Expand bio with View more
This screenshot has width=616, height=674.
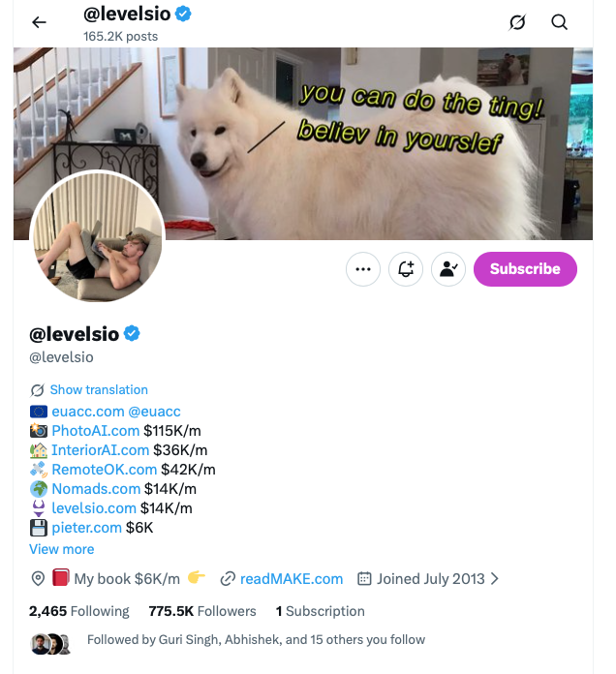click(x=61, y=549)
